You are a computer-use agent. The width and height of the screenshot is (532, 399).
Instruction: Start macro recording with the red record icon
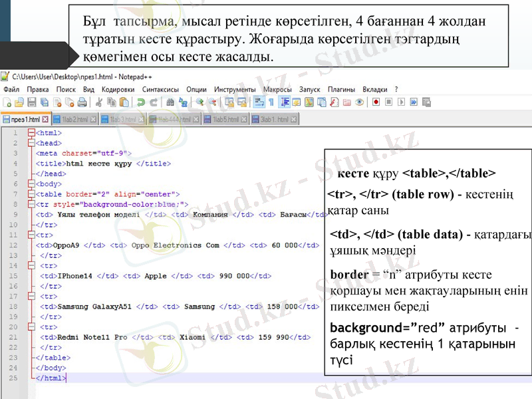coord(376,102)
